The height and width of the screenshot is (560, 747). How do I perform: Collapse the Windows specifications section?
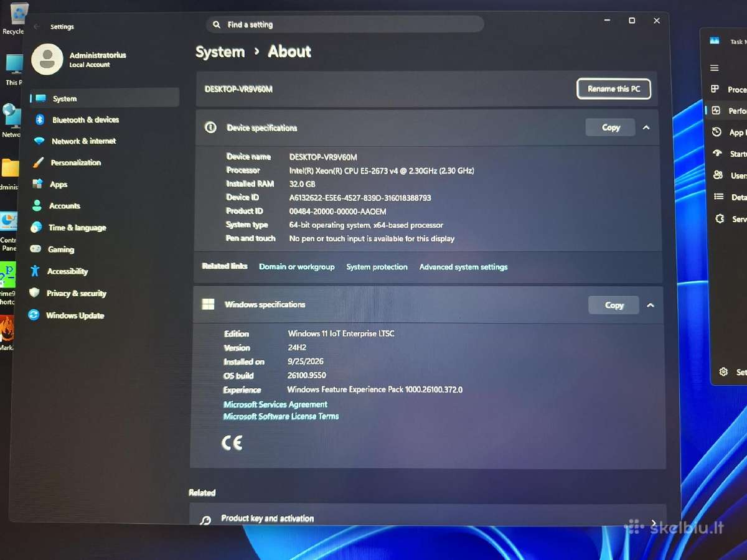(651, 306)
